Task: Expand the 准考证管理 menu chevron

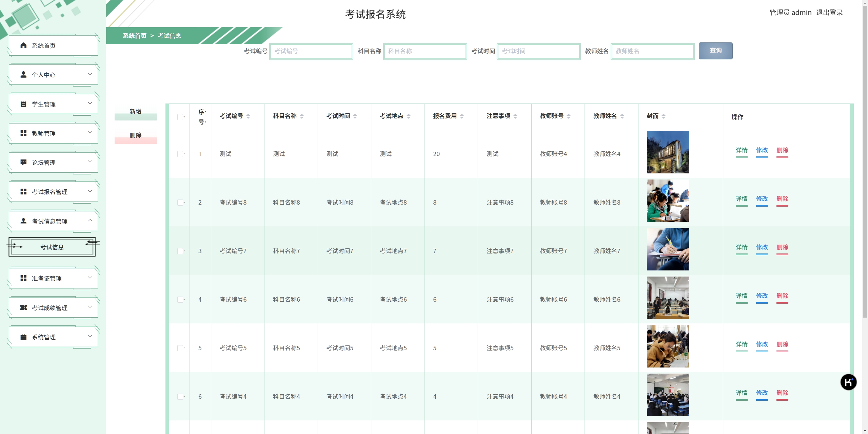Action: click(90, 278)
